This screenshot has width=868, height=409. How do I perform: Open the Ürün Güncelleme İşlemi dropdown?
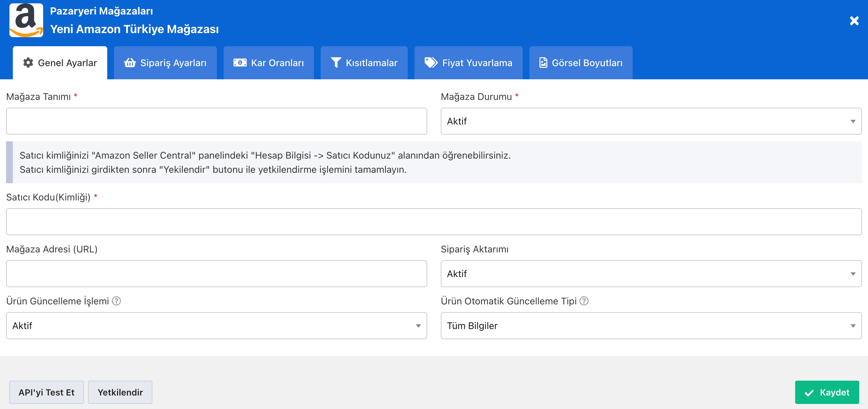tap(216, 326)
